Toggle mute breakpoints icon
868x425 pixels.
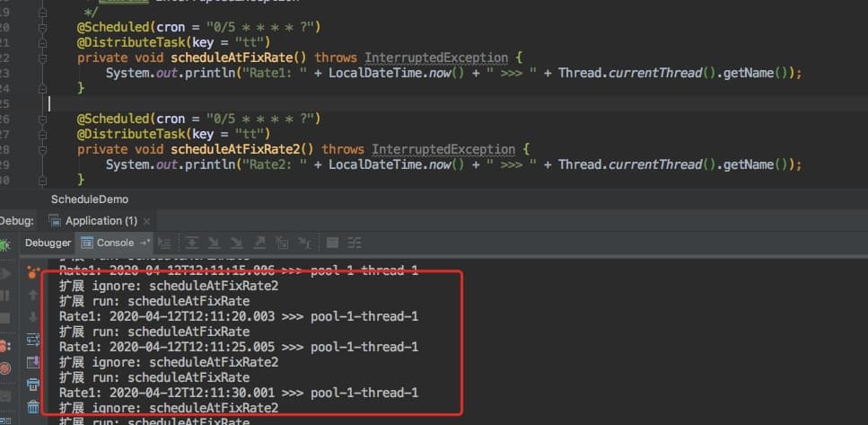5,367
